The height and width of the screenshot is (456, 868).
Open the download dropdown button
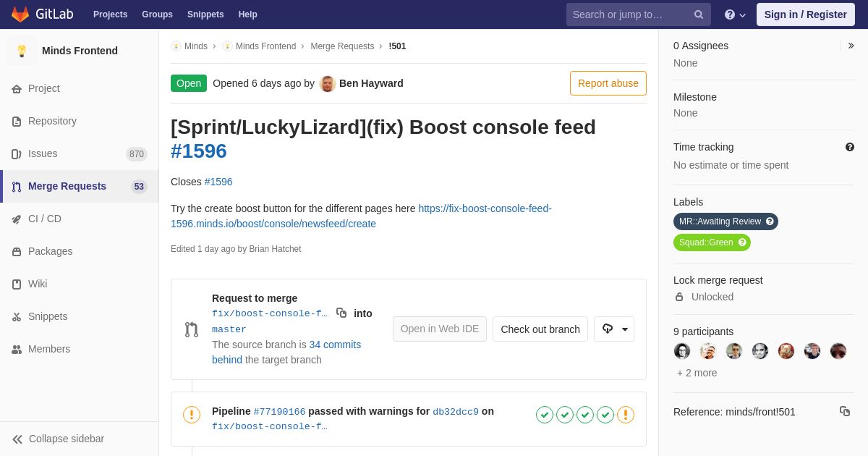pos(614,329)
